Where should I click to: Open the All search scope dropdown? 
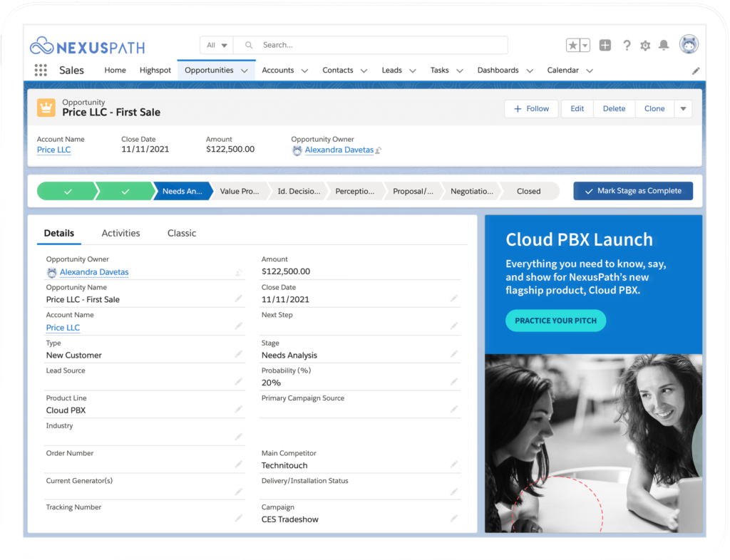tap(217, 45)
